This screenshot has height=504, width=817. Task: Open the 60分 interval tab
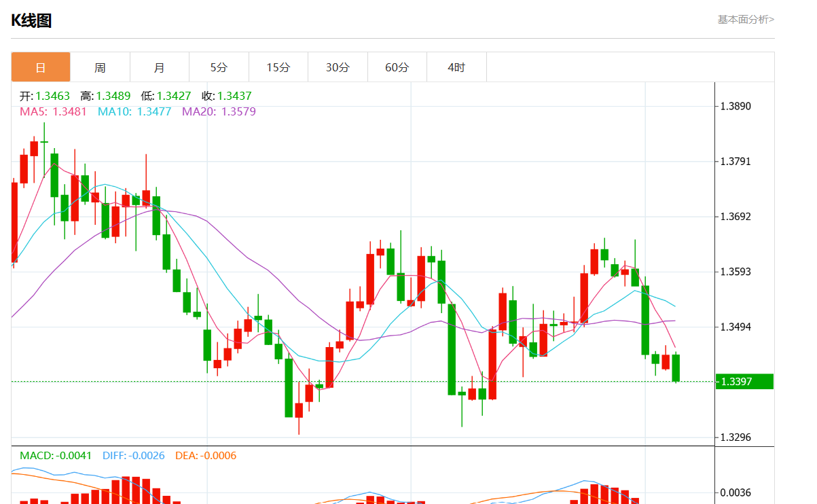coord(397,67)
